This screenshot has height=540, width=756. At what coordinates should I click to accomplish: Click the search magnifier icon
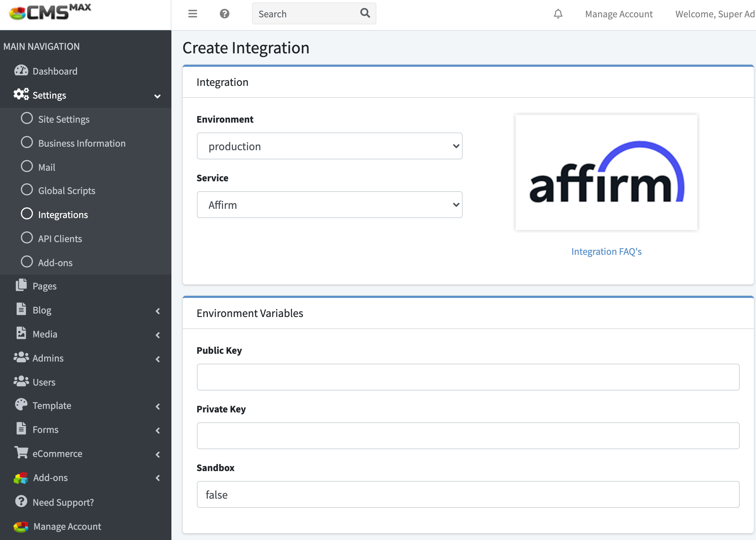365,13
